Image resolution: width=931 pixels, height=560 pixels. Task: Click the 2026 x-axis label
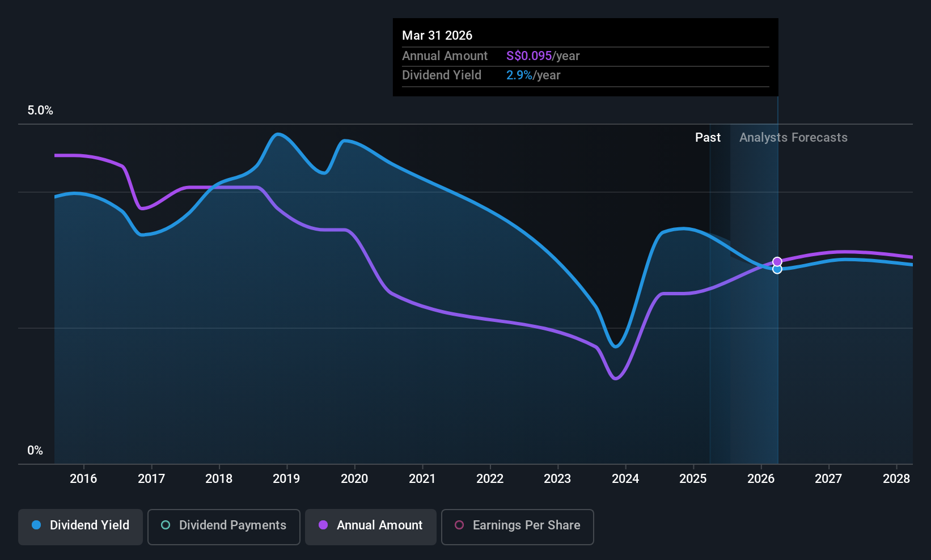[761, 478]
